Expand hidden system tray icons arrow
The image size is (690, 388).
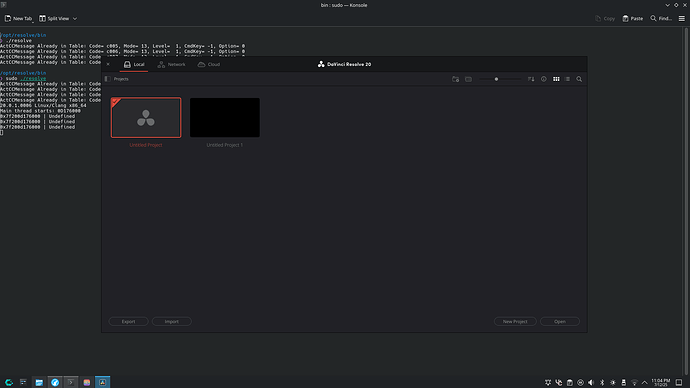pyautogui.click(x=645, y=382)
